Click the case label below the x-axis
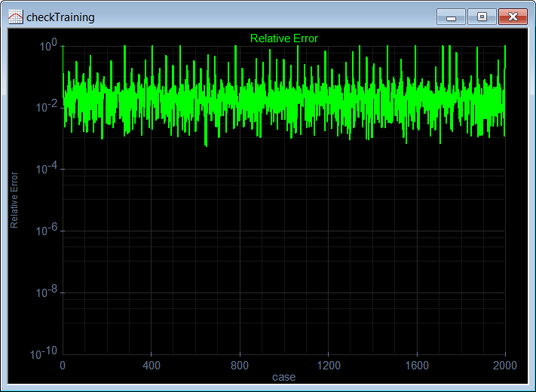The width and height of the screenshot is (536, 392). pyautogui.click(x=283, y=377)
